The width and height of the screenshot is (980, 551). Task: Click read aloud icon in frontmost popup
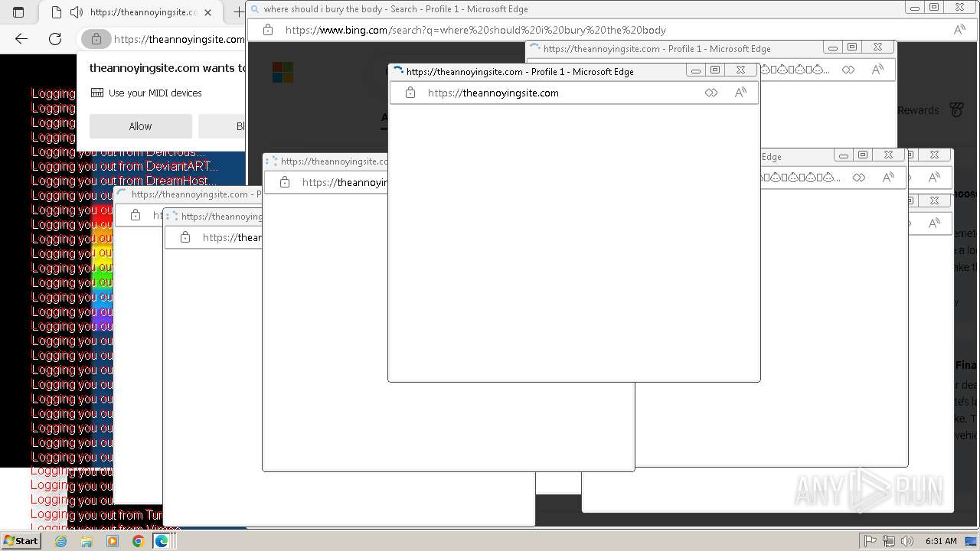coord(740,93)
